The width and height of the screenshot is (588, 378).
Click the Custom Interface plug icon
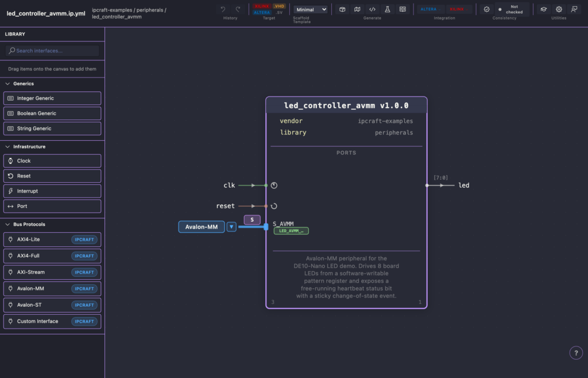[10, 321]
